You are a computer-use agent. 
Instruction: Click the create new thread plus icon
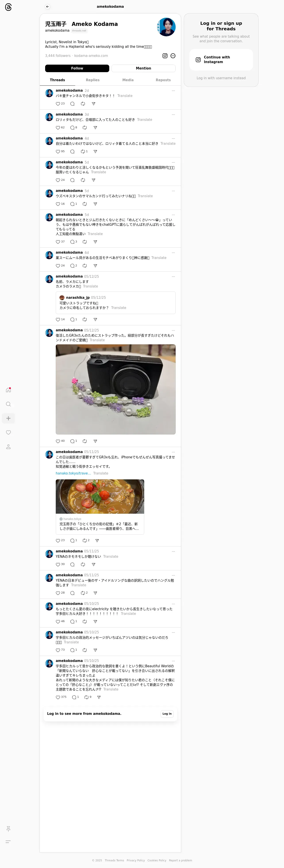tap(8, 418)
